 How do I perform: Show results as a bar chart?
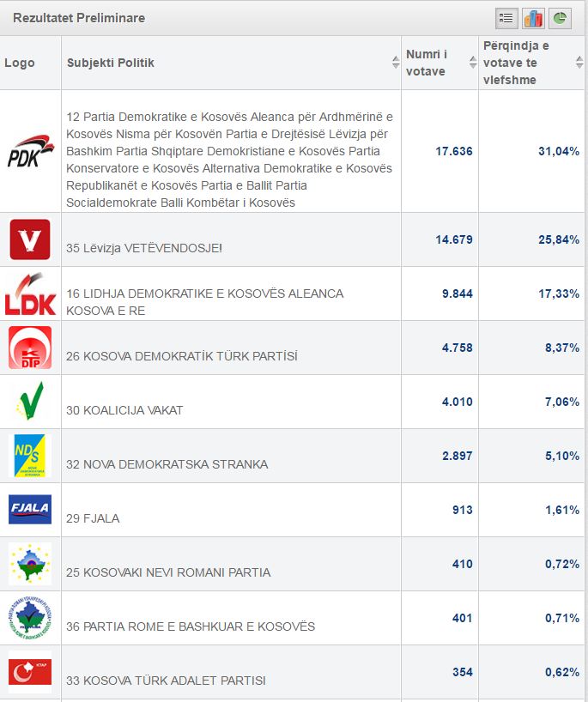coord(533,18)
